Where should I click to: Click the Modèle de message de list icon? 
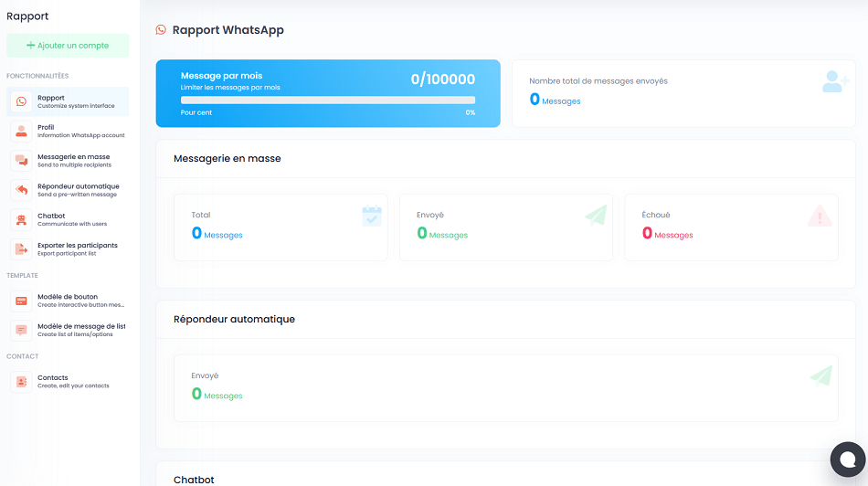point(21,331)
